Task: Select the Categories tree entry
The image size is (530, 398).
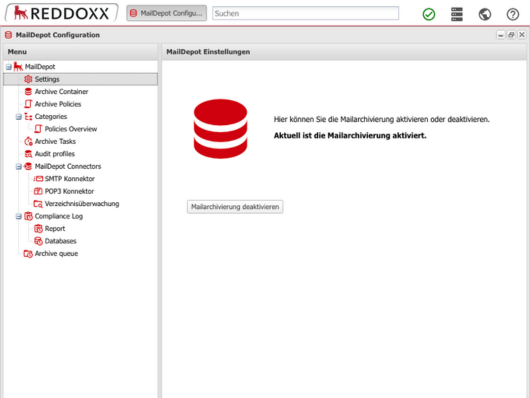Action: (x=51, y=117)
